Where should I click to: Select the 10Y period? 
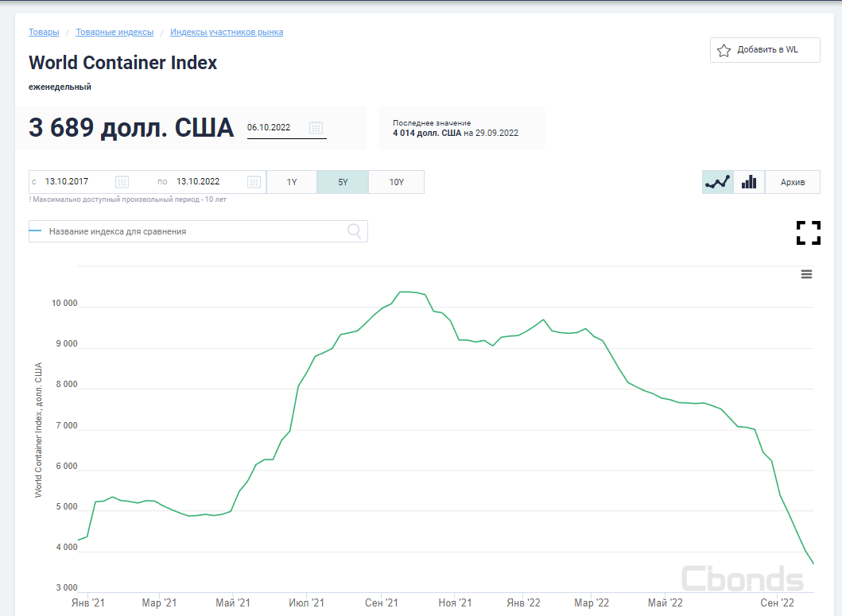pos(396,182)
